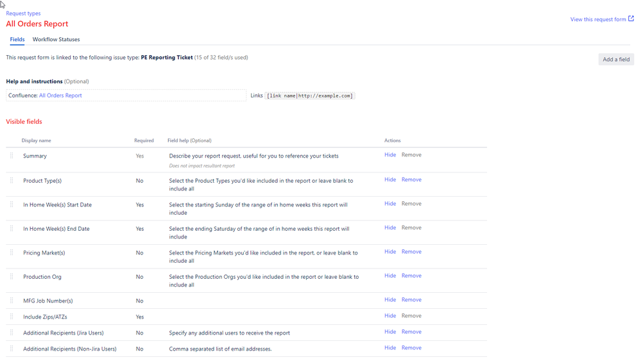Grab drag handle for In Home Week(s) End Date
Viewport: 641px width, 364px height.
pos(12,229)
